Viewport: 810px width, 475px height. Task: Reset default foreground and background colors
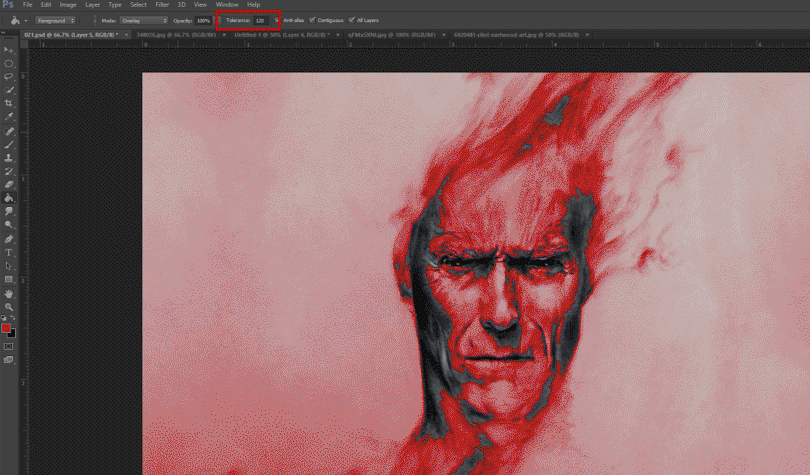coord(4,318)
